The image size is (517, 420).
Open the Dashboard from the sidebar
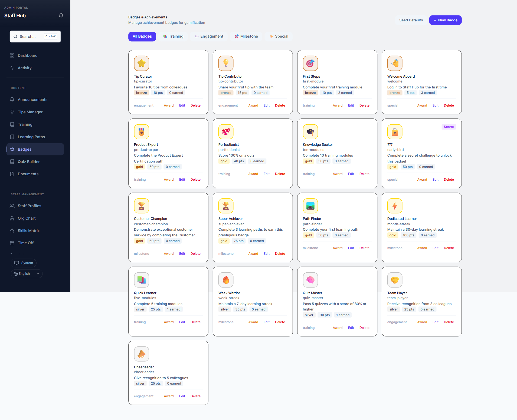click(x=27, y=55)
